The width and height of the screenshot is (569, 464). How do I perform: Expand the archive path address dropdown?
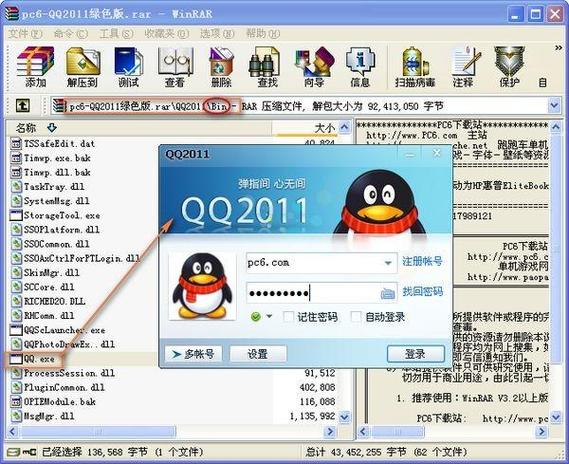tap(554, 106)
